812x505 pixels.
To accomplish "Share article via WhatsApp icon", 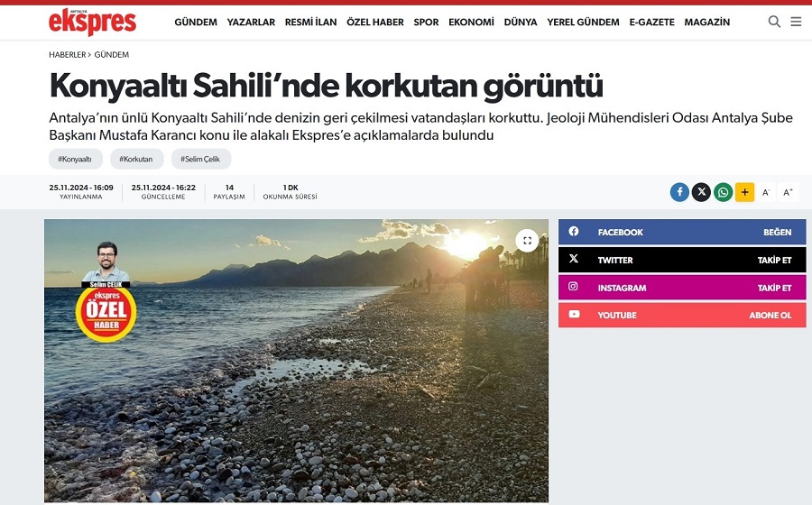I will point(723,192).
